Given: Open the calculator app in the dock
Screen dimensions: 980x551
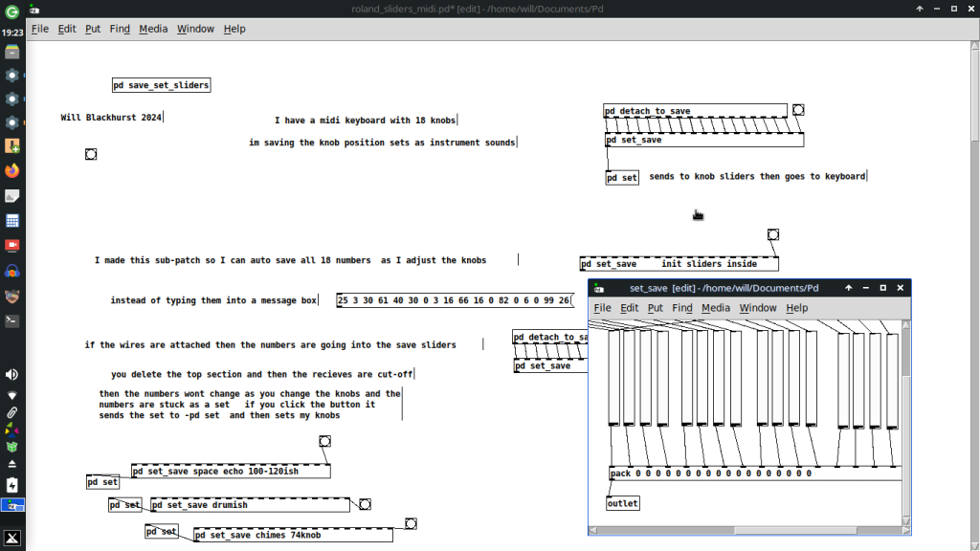Looking at the screenshot, I should tap(11, 221).
